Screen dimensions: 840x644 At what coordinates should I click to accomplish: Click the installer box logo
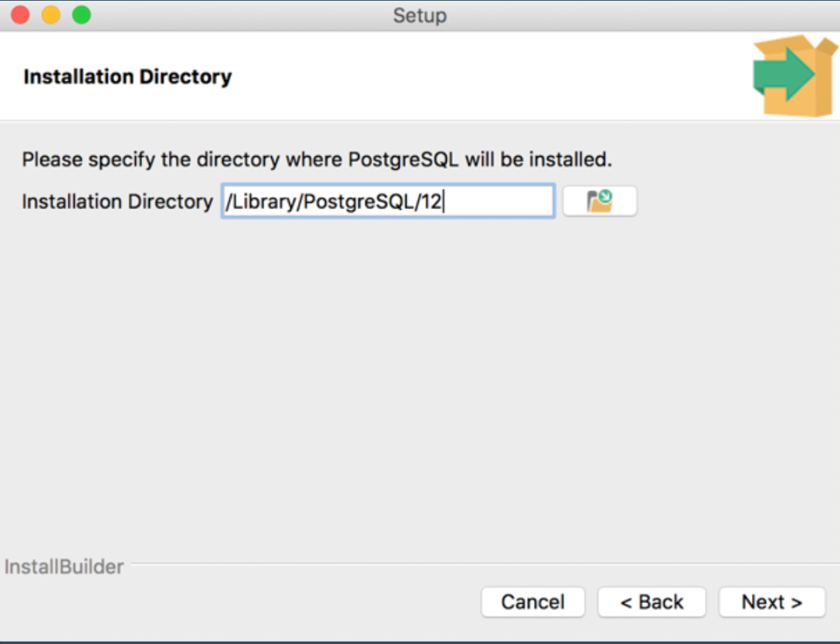(x=809, y=98)
